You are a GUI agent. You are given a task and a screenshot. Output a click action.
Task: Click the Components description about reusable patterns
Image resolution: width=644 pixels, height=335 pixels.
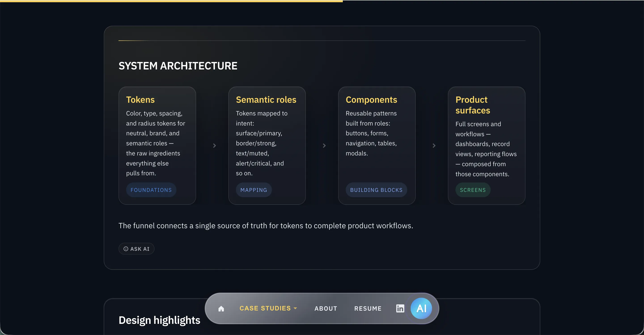371,133
